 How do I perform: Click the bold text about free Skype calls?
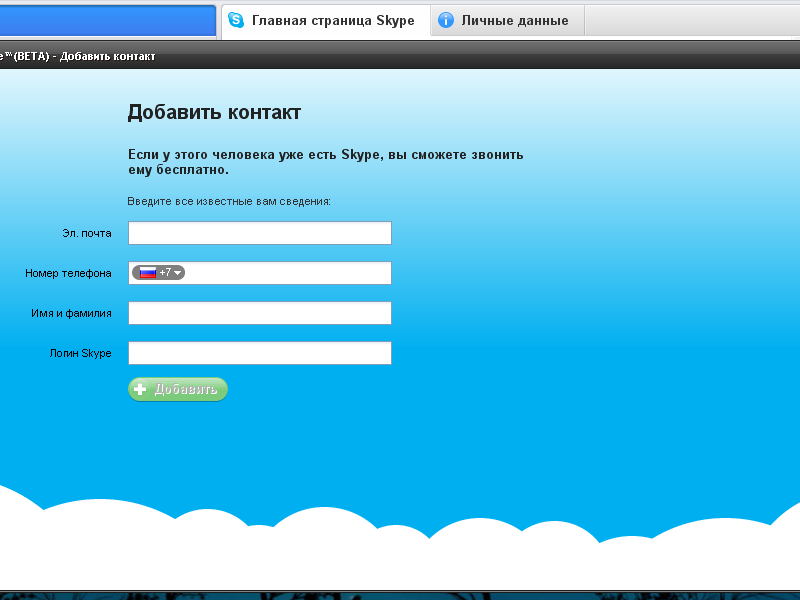(326, 162)
